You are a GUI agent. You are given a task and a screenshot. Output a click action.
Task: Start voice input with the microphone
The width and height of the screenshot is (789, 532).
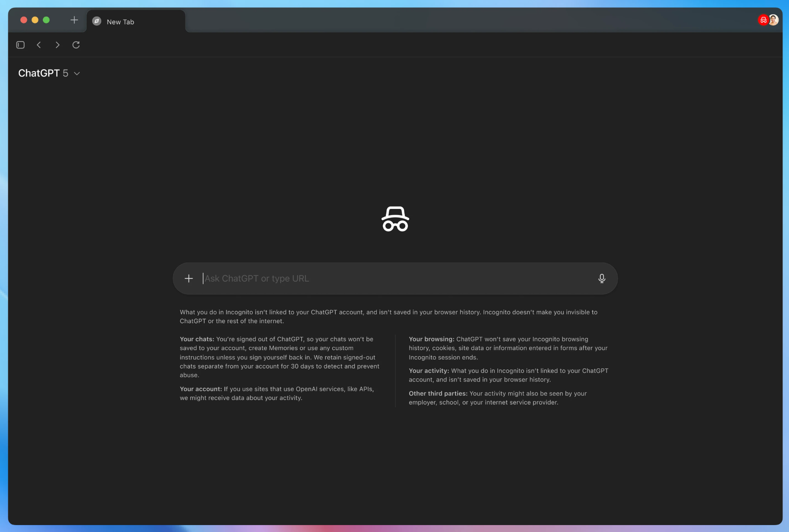pyautogui.click(x=601, y=279)
